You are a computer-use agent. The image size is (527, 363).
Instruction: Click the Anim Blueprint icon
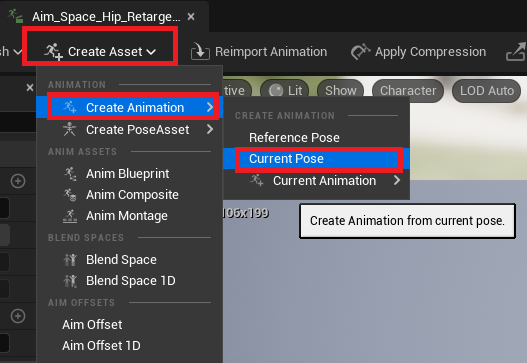[x=70, y=174]
